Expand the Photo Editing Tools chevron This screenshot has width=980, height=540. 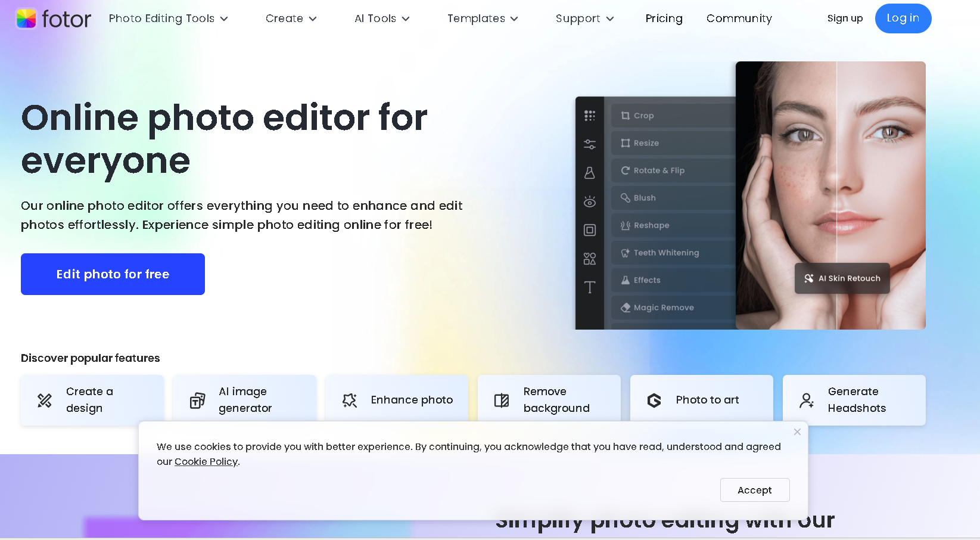[224, 19]
